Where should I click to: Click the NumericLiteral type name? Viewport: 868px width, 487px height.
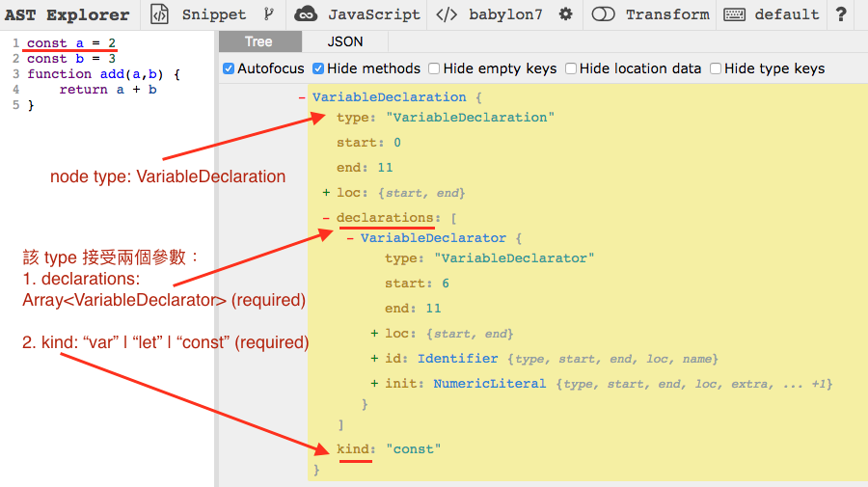[x=489, y=384]
